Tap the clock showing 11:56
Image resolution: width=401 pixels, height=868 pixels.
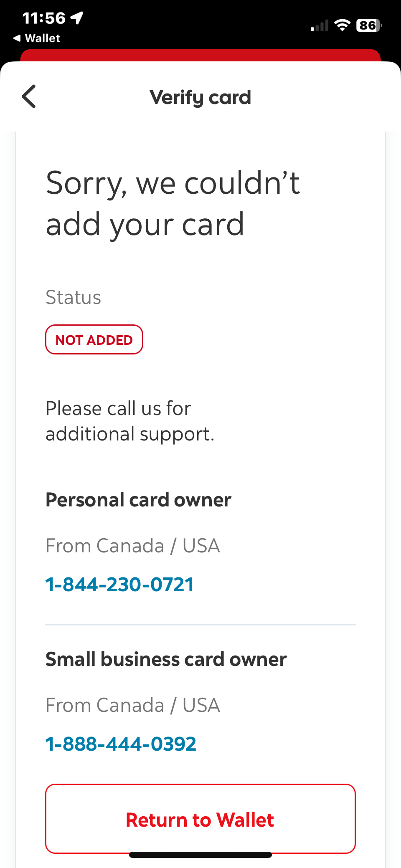(43, 18)
